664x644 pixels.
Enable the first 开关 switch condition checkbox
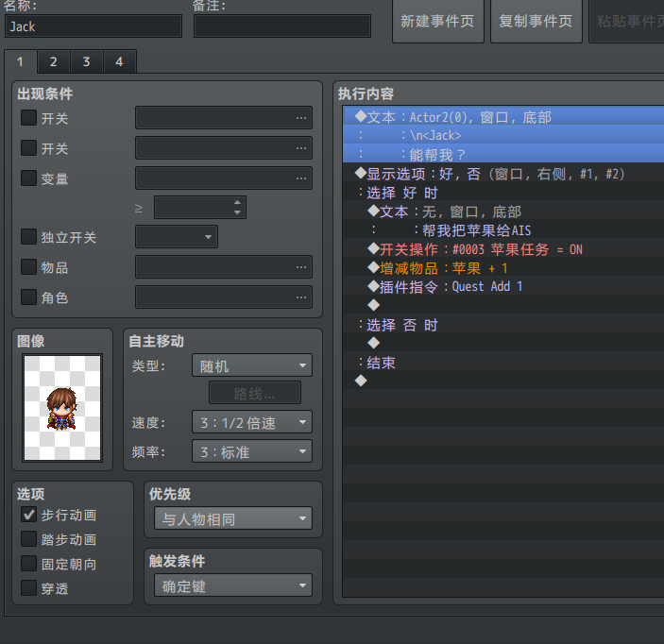pyautogui.click(x=28, y=118)
